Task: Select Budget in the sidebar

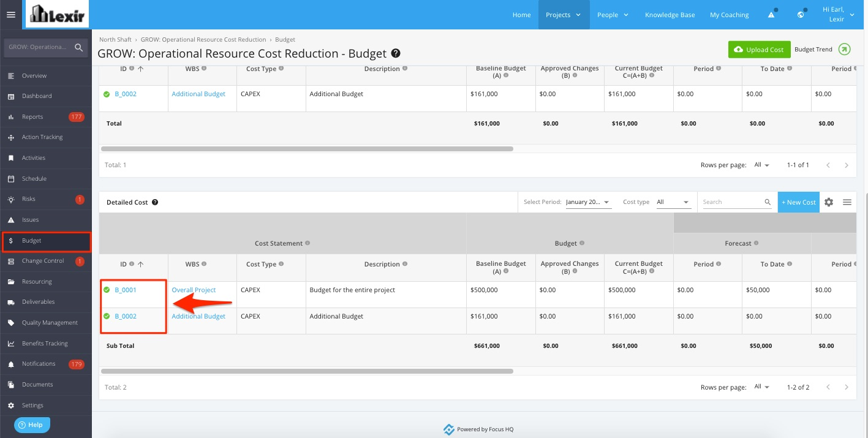Action: pos(46,241)
